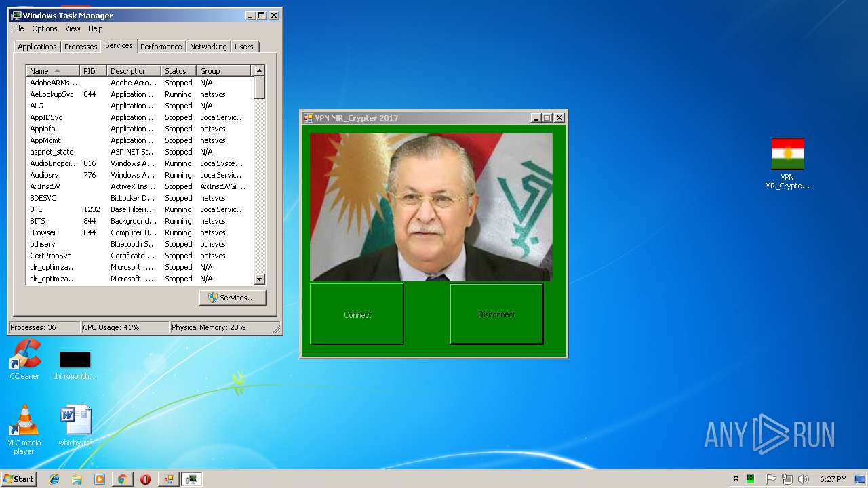
Task: Sort services by PID column header
Action: [94, 70]
